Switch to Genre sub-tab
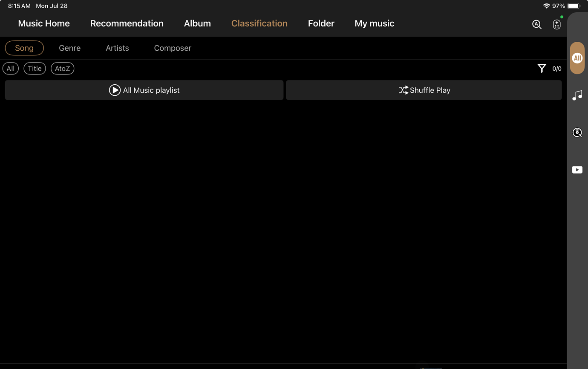Viewport: 588px width, 369px height. tap(70, 48)
